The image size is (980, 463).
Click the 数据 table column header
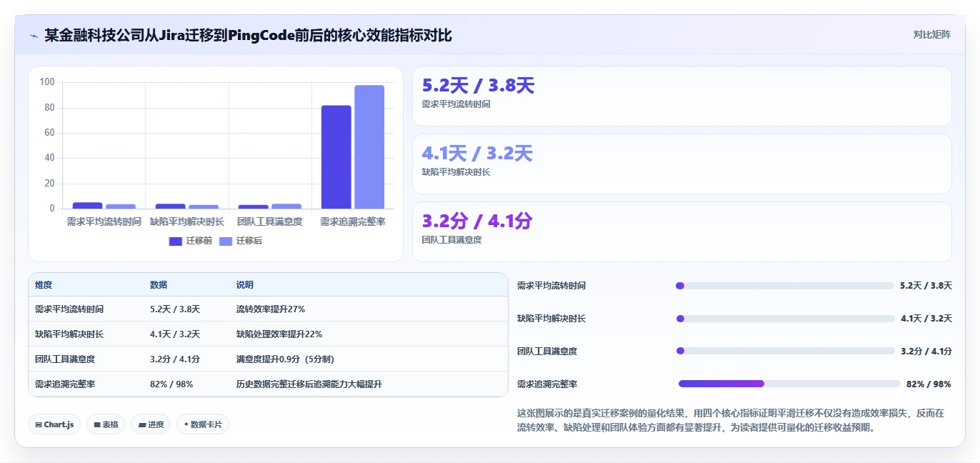(159, 284)
